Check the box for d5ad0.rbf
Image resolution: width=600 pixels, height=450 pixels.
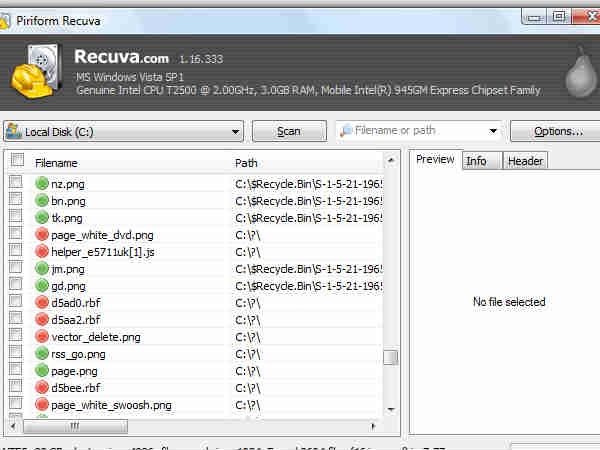point(16,301)
